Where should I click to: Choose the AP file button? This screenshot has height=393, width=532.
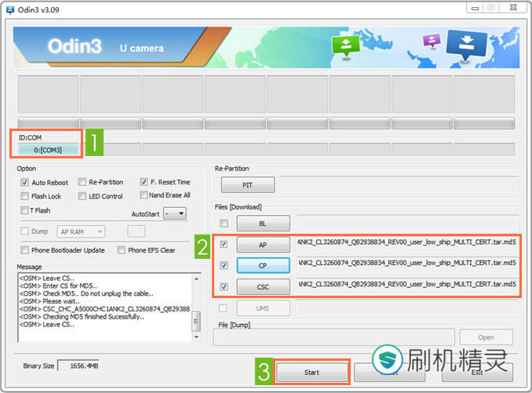(x=263, y=245)
